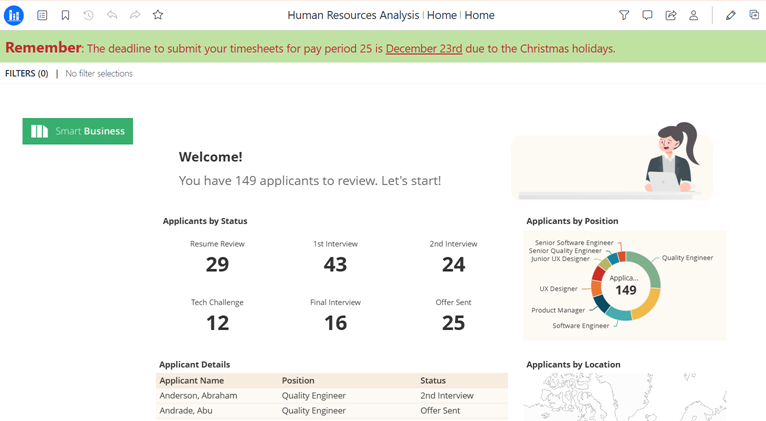Redo the last action

pos(135,15)
